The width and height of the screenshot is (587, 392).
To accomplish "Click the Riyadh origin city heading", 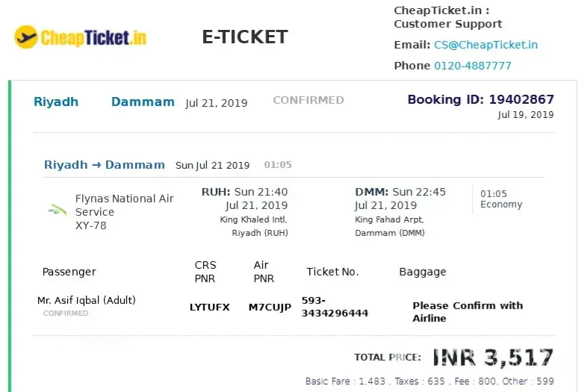I will tap(56, 102).
